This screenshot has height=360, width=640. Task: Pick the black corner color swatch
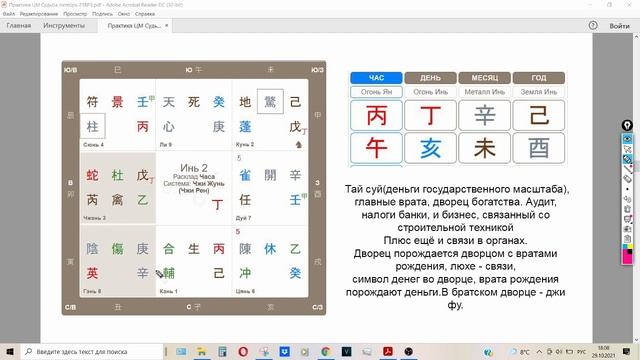tap(630, 252)
